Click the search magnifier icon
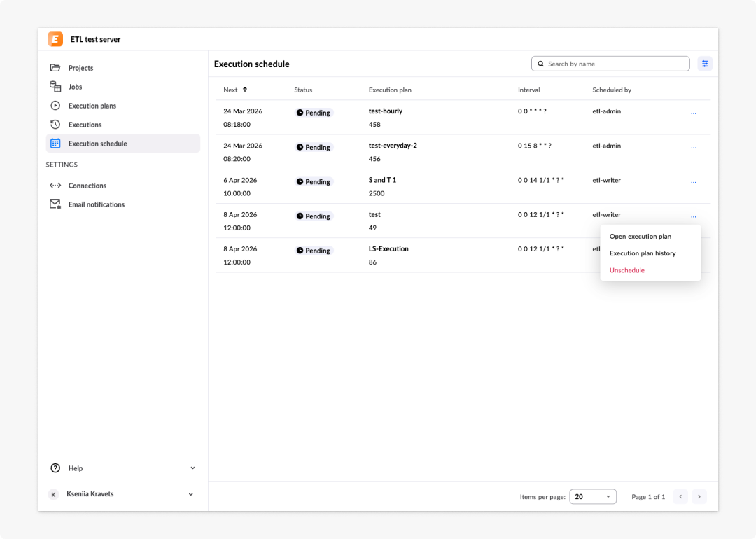Screen dimensions: 756x539 click(541, 64)
